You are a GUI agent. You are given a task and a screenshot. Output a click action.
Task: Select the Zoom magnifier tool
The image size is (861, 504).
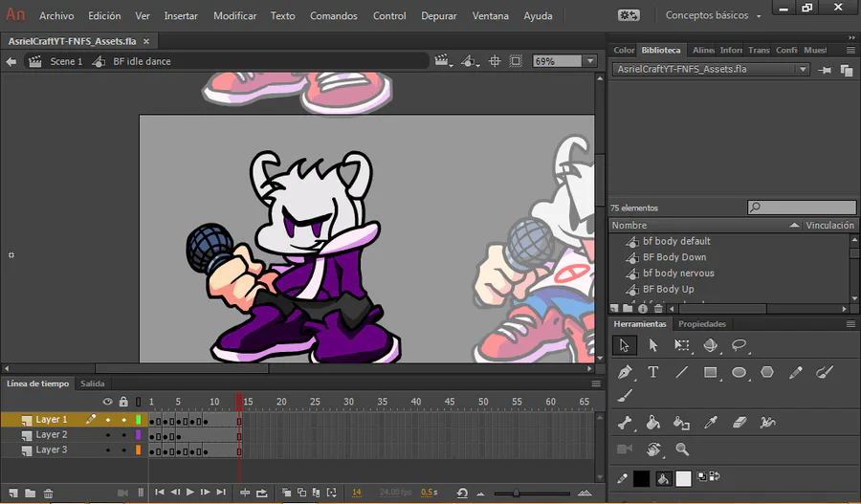pos(682,449)
